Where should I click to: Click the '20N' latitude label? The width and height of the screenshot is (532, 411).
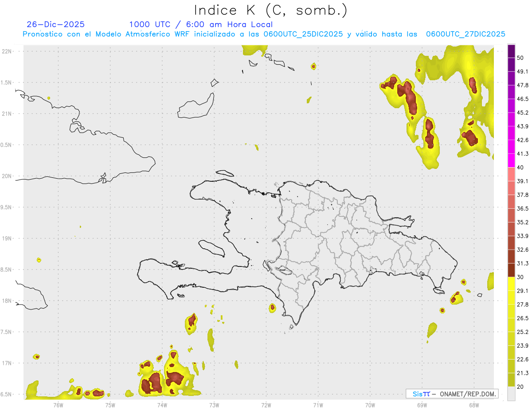point(8,176)
